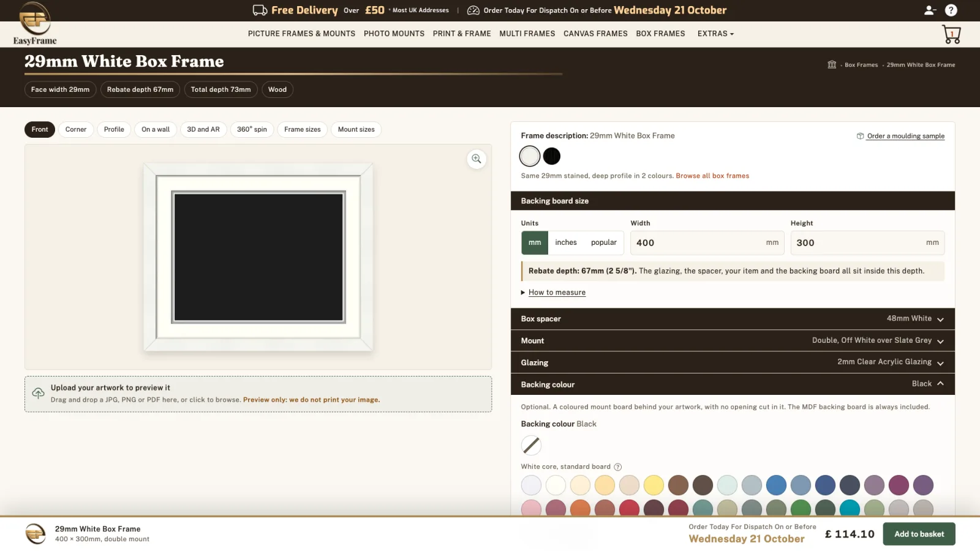Click the breadcrumb home icon

point(832,64)
